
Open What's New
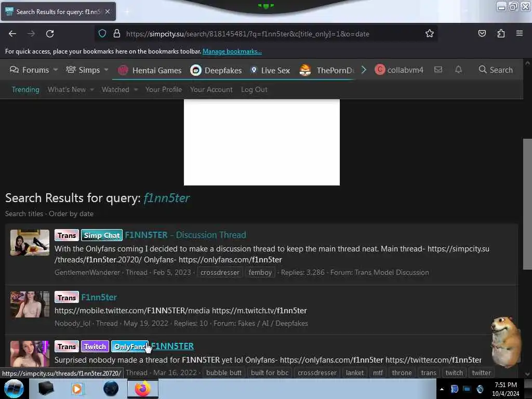click(x=66, y=89)
